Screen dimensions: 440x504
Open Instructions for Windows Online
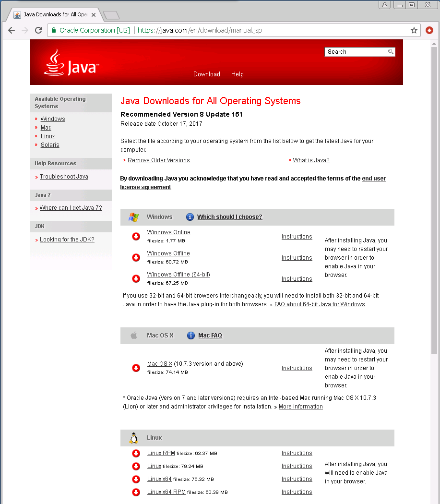click(297, 237)
